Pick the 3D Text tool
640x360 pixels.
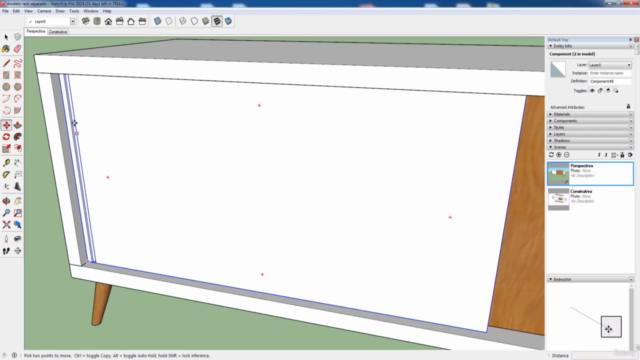[18, 187]
